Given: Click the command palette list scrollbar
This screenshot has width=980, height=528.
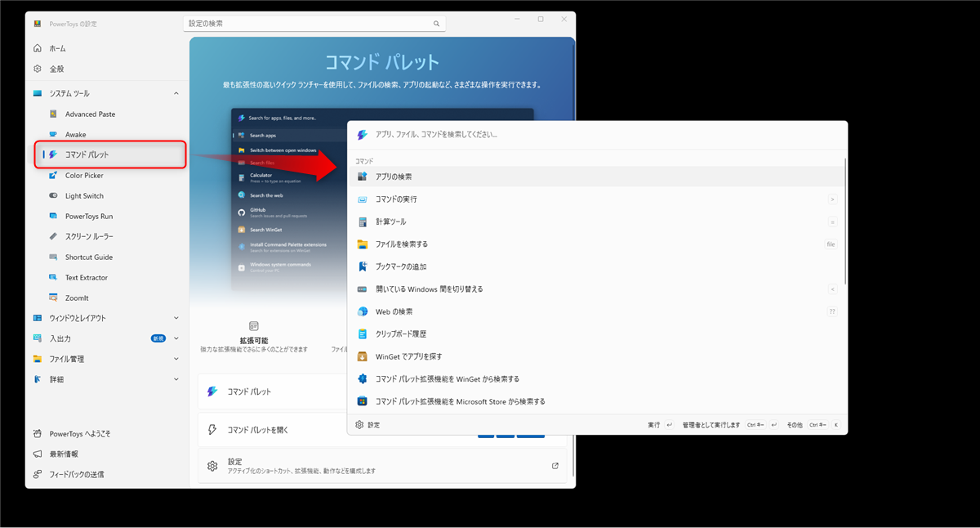Looking at the screenshot, I should [x=844, y=222].
